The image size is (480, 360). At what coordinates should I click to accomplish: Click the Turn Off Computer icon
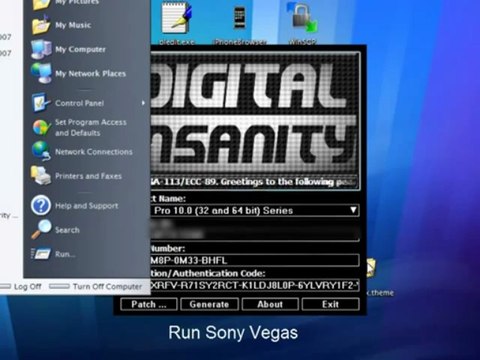pyautogui.click(x=59, y=286)
